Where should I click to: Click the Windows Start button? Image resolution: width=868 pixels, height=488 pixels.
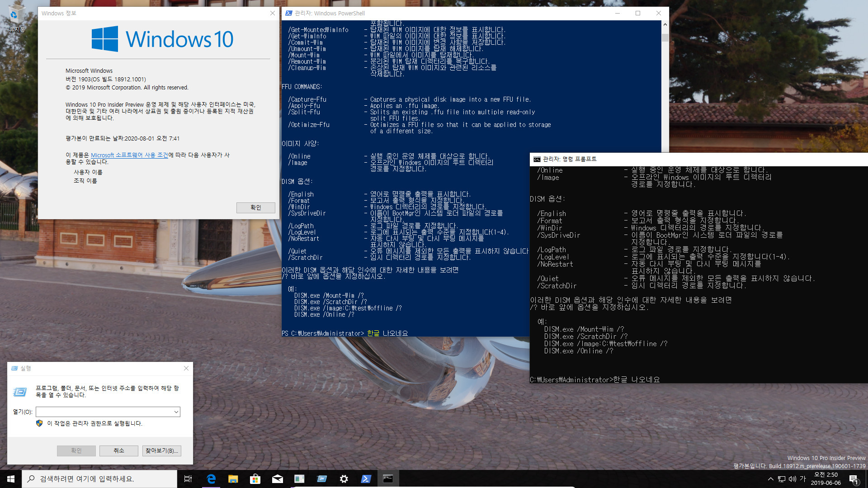click(11, 479)
